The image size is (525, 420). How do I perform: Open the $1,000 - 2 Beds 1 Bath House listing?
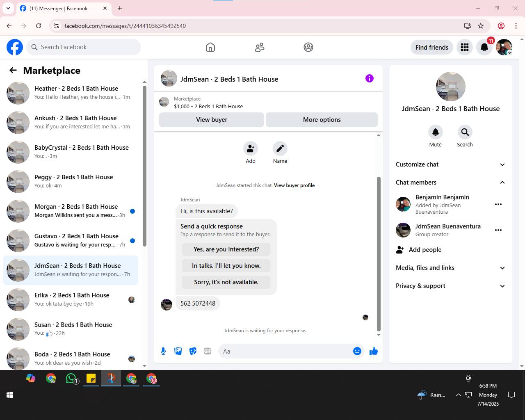(x=208, y=106)
